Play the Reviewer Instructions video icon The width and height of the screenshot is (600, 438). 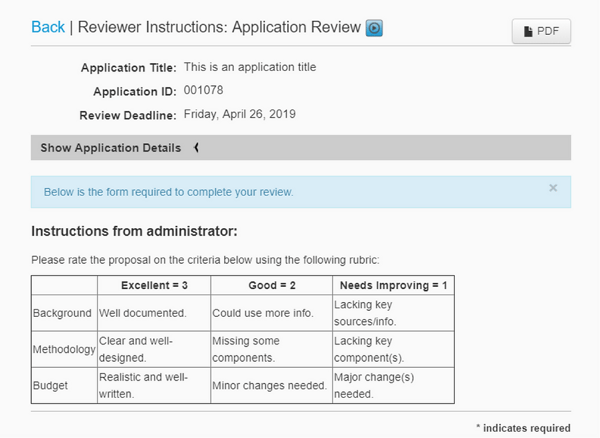coord(374,28)
